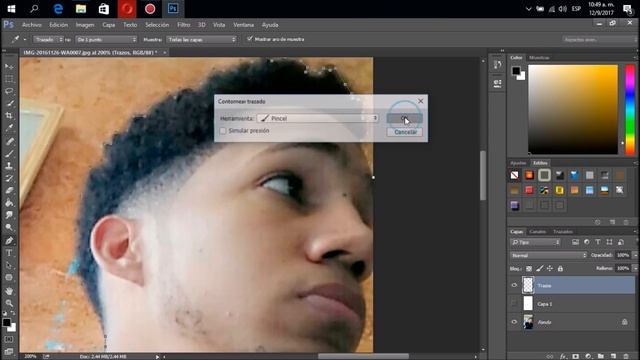Click the Fondo layer thumbnail
The width and height of the screenshot is (640, 360).
[528, 322]
